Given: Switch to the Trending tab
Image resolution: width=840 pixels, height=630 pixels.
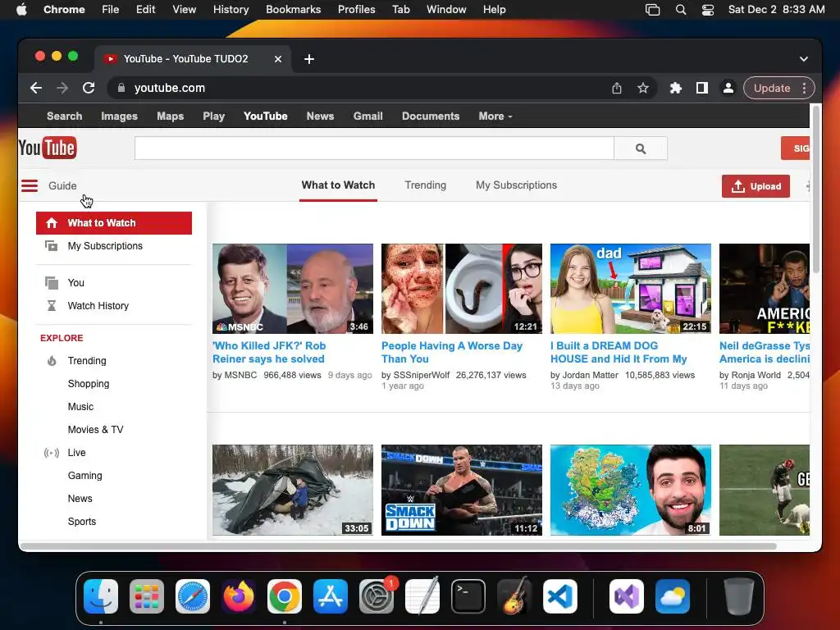Looking at the screenshot, I should click(x=426, y=185).
